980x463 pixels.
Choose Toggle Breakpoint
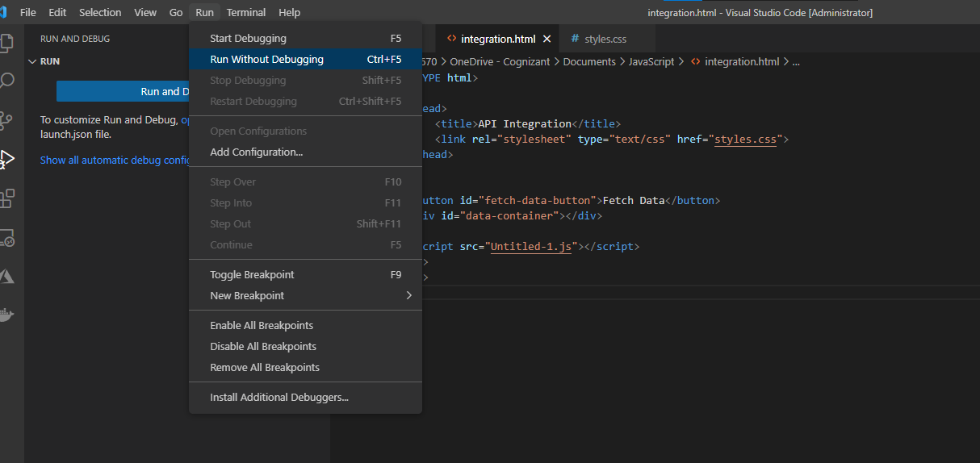point(305,274)
